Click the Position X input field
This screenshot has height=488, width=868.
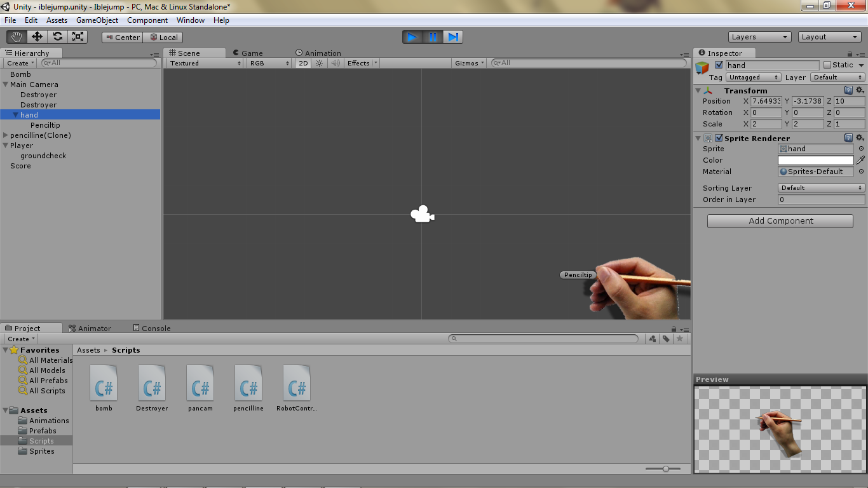766,101
